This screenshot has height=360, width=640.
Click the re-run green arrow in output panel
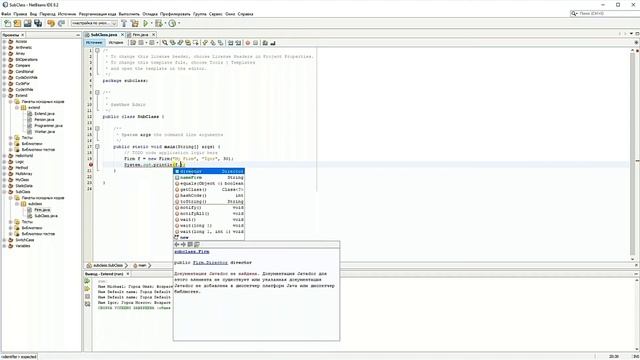[x=87, y=281]
